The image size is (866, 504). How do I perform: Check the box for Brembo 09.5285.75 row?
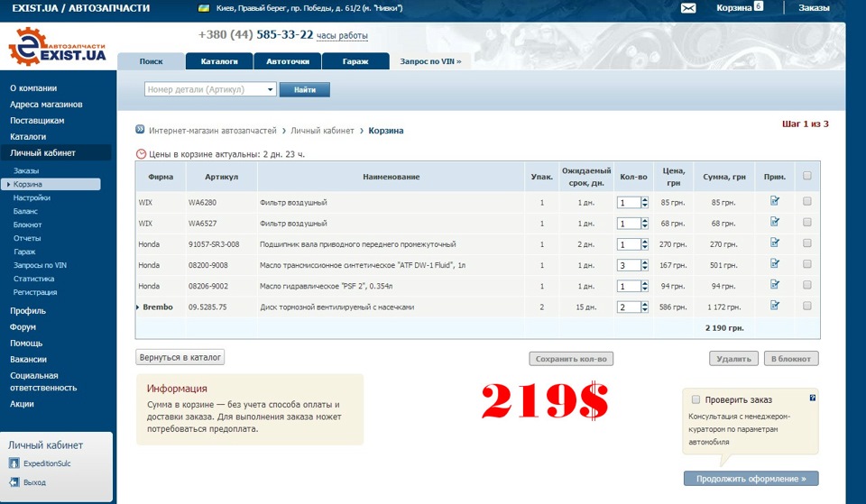point(806,306)
